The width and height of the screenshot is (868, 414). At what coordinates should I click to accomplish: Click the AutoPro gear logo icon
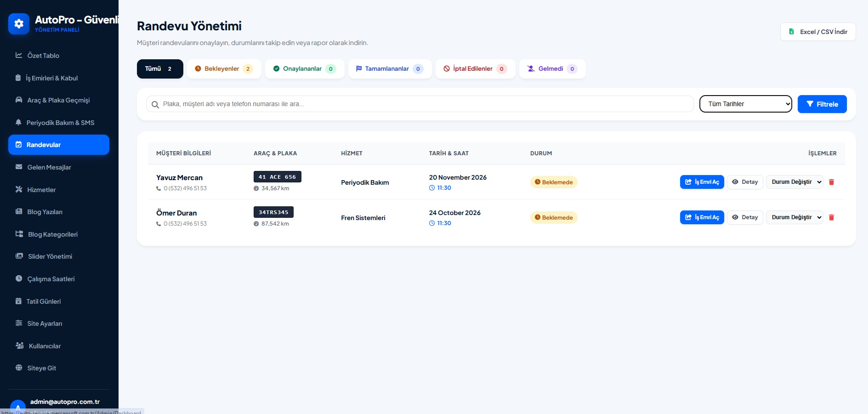tap(19, 24)
